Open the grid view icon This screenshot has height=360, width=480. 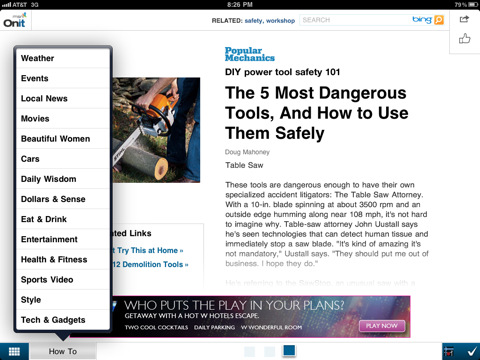[x=14, y=351]
